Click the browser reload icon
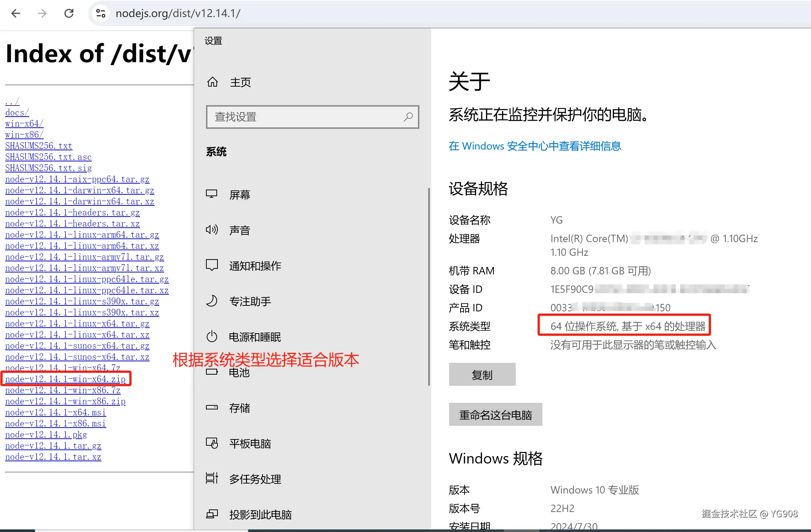Viewport: 811px width, 532px height. [x=69, y=14]
